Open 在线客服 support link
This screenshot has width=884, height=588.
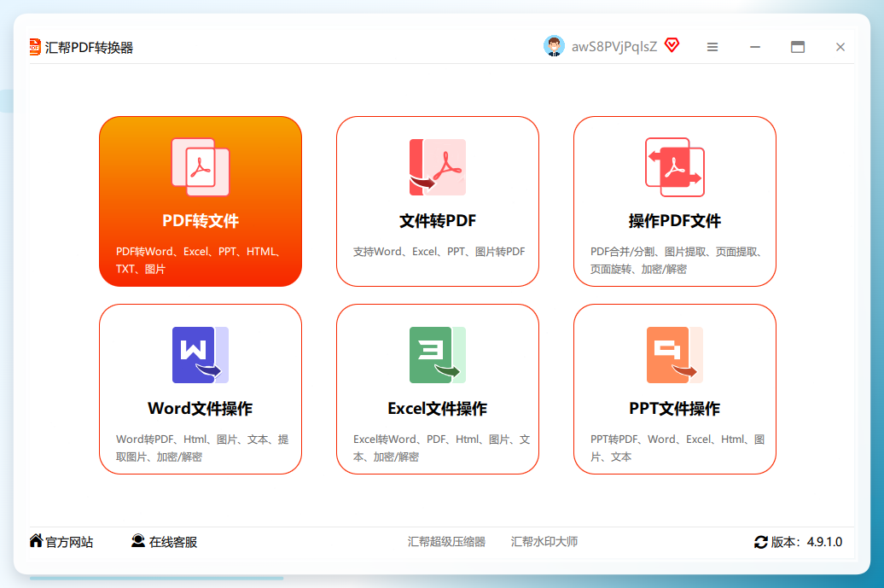[173, 542]
